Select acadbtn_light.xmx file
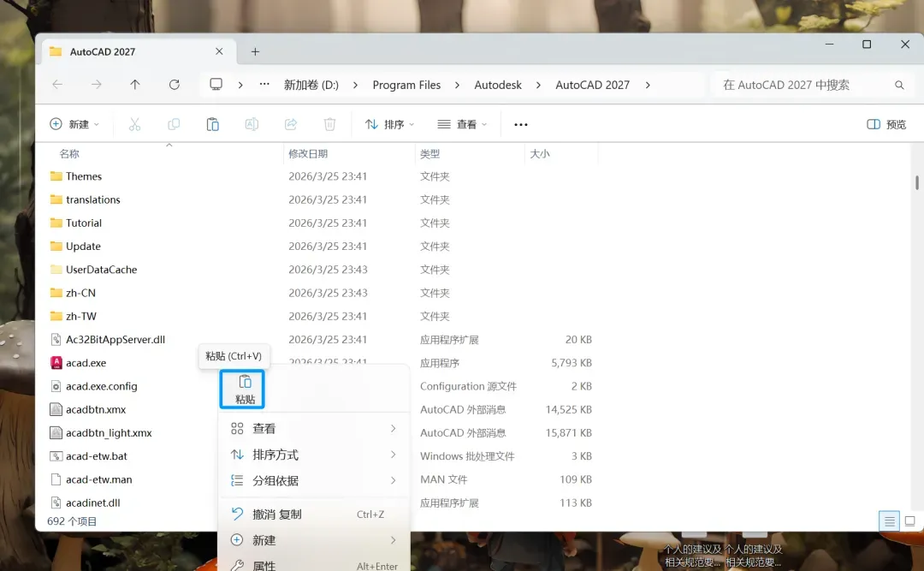This screenshot has height=571, width=924. 109,433
